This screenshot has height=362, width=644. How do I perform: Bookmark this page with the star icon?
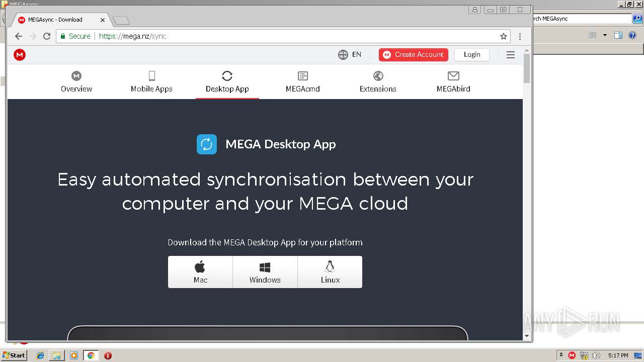504,36
